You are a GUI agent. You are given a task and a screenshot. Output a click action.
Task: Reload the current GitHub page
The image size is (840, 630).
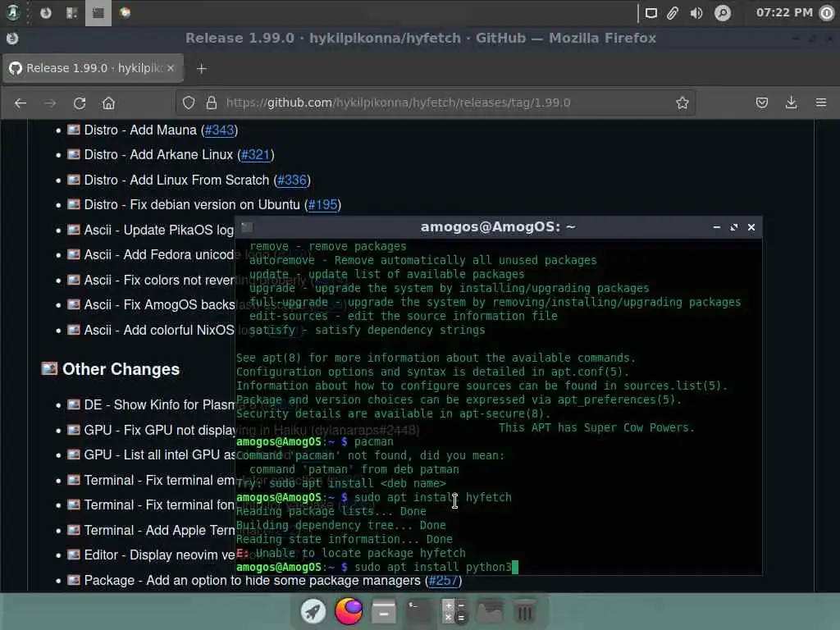tap(80, 103)
